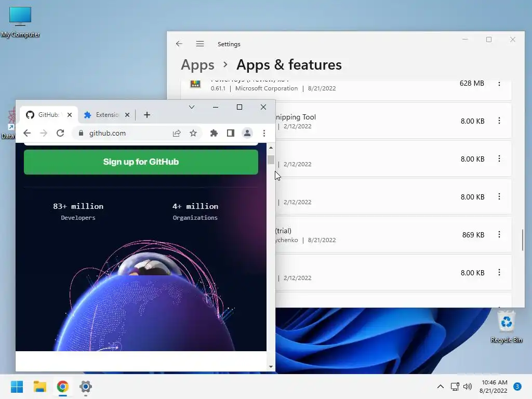Reload the github.com page

(60, 134)
